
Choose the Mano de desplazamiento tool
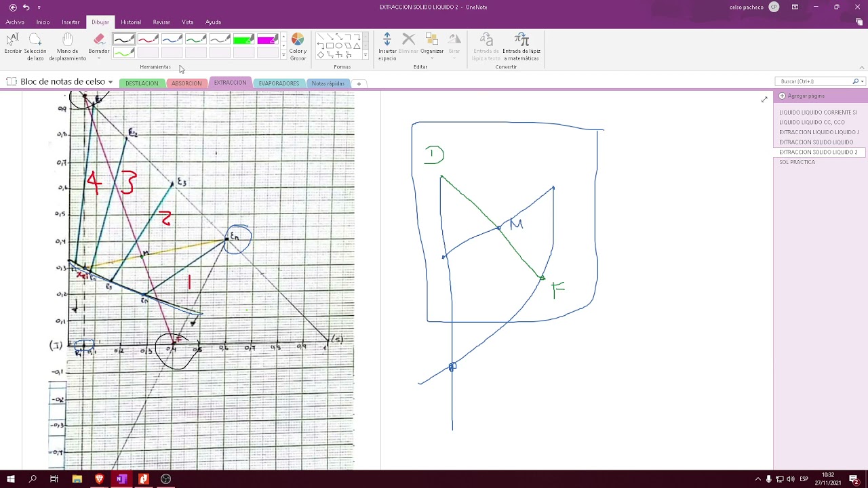pos(67,46)
